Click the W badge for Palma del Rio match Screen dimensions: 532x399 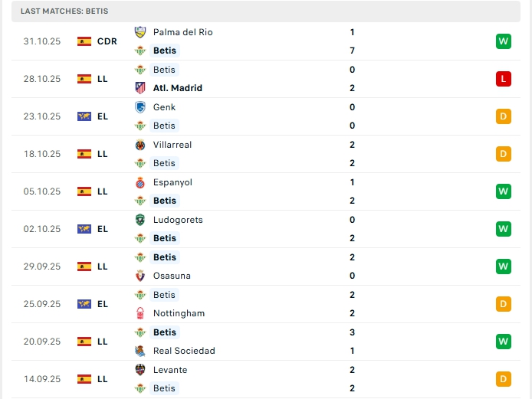(x=504, y=41)
